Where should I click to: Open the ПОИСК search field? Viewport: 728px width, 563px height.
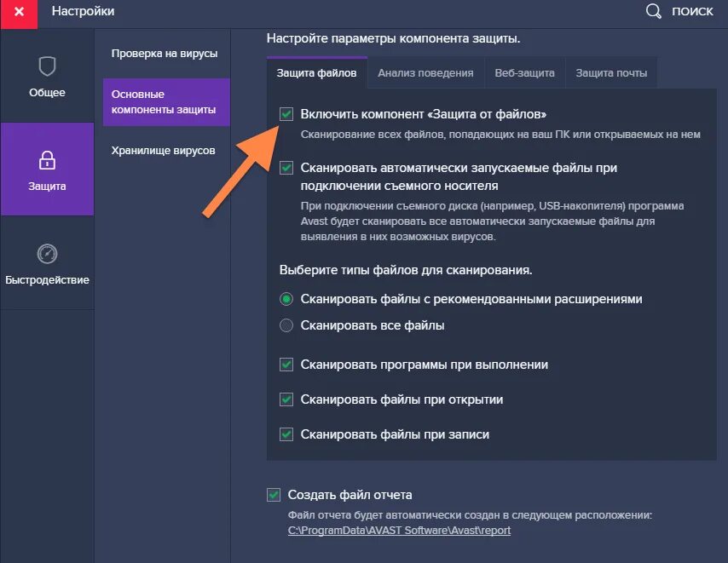pyautogui.click(x=692, y=12)
